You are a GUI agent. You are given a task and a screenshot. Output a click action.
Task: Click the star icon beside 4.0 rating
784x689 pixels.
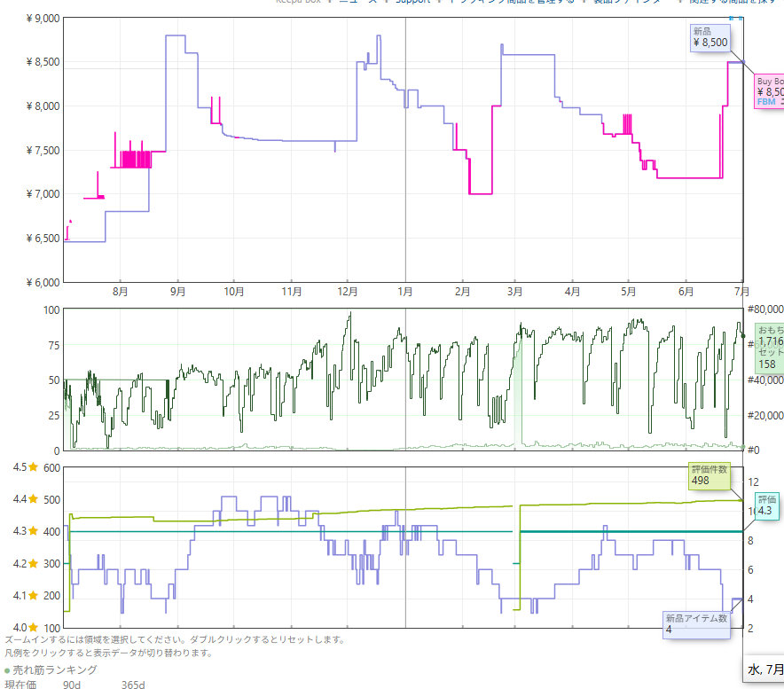pos(34,627)
